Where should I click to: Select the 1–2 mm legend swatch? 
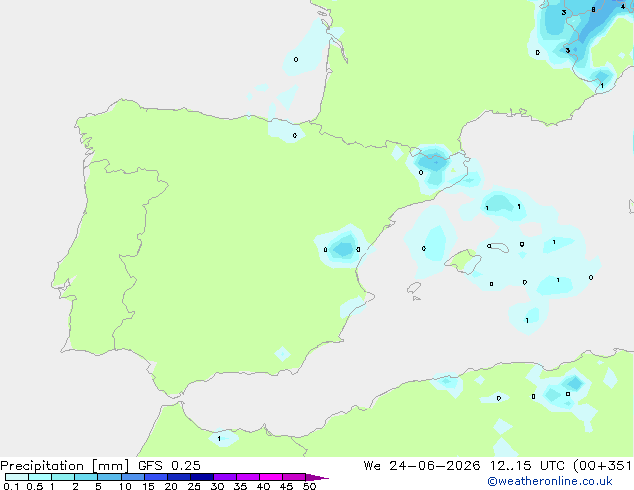[x=63, y=477]
